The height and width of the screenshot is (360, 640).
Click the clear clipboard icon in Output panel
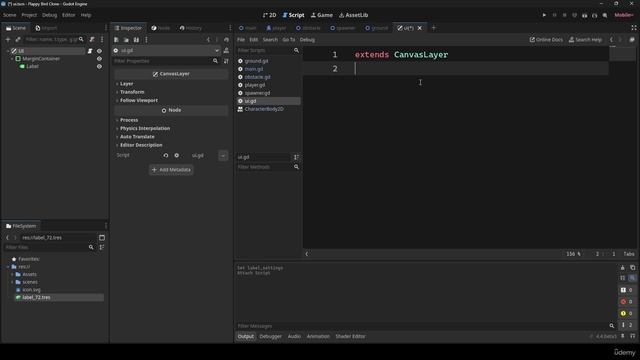622,268
